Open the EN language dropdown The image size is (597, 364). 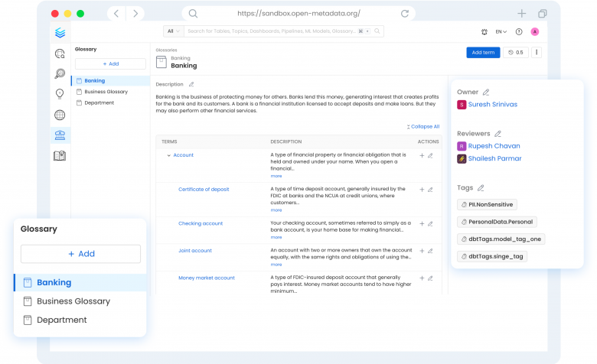pos(501,32)
